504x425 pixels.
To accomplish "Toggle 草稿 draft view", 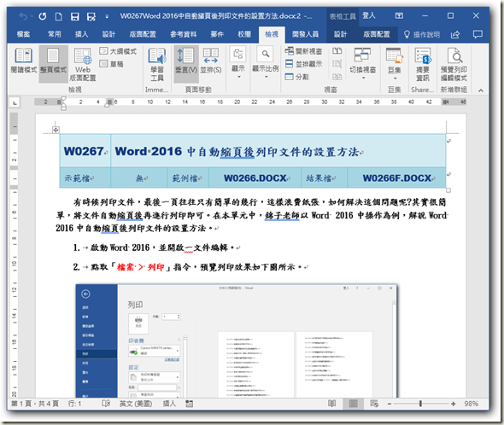I will pos(112,64).
